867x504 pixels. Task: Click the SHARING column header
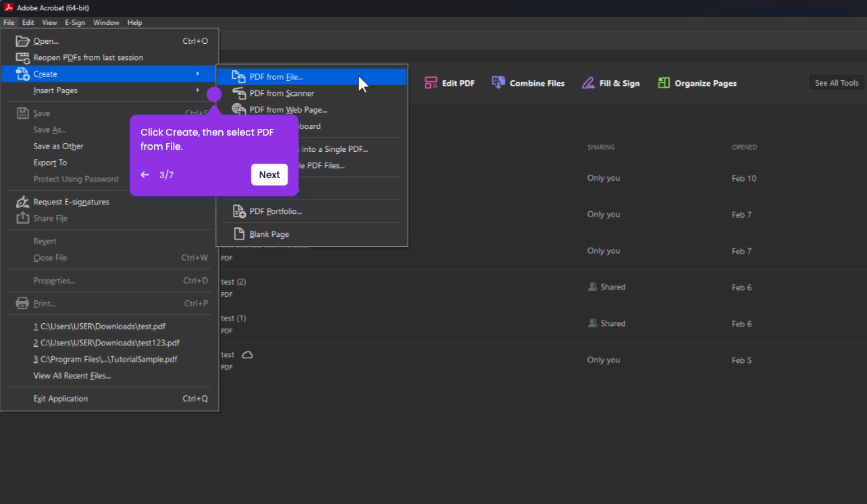[601, 147]
